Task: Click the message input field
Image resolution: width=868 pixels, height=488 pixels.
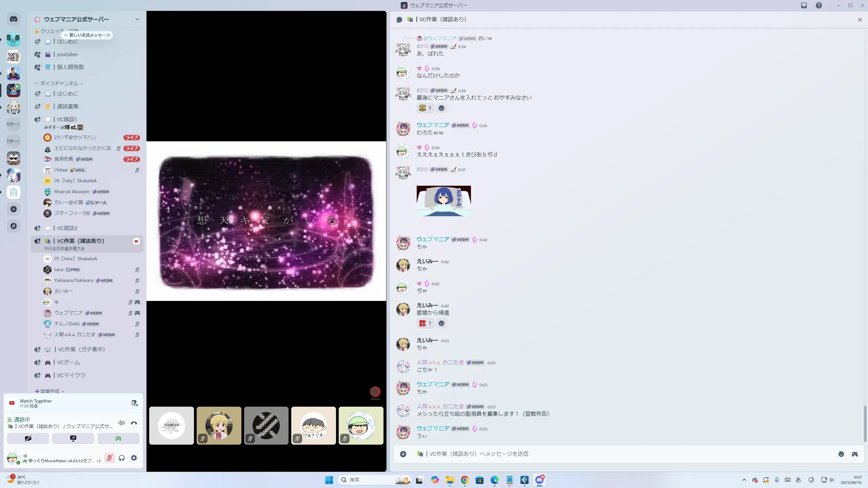Action: [610, 454]
